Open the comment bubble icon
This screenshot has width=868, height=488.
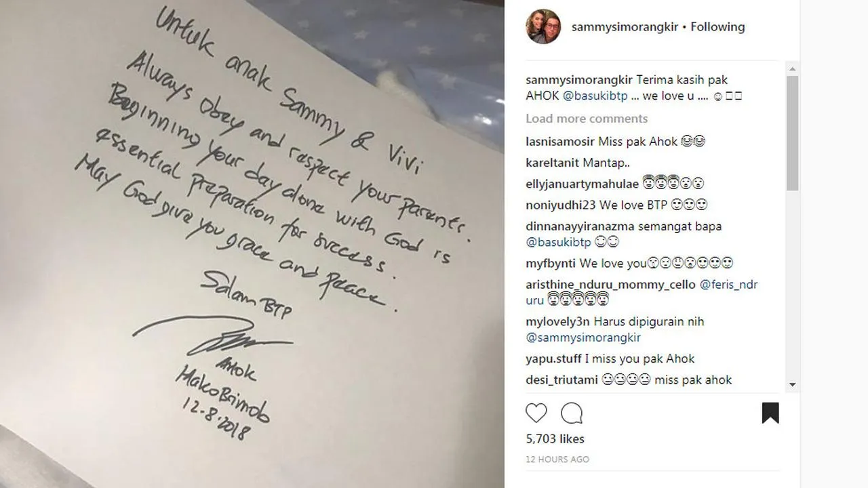point(572,413)
